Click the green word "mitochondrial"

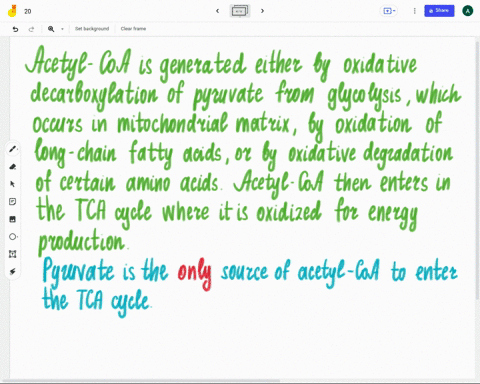click(x=173, y=123)
